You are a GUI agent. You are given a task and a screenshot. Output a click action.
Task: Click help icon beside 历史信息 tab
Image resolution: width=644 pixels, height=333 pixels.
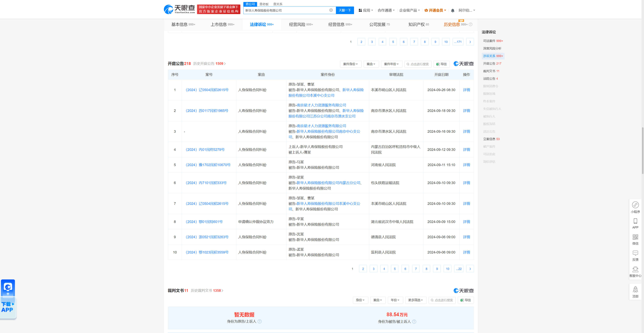(470, 24)
